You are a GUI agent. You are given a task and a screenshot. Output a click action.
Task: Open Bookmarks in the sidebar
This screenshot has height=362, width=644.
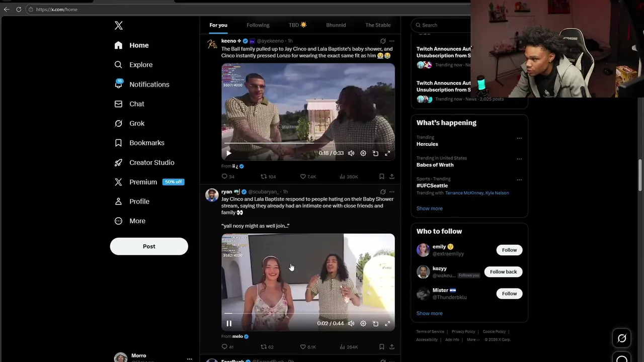[x=139, y=143]
